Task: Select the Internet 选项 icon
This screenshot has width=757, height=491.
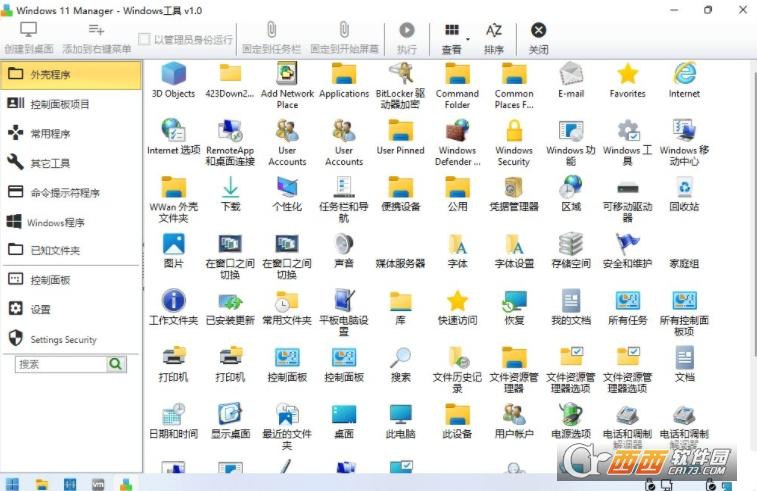Action: point(173,137)
